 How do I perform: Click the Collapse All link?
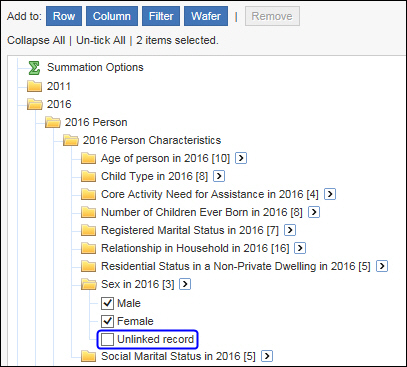pyautogui.click(x=36, y=40)
